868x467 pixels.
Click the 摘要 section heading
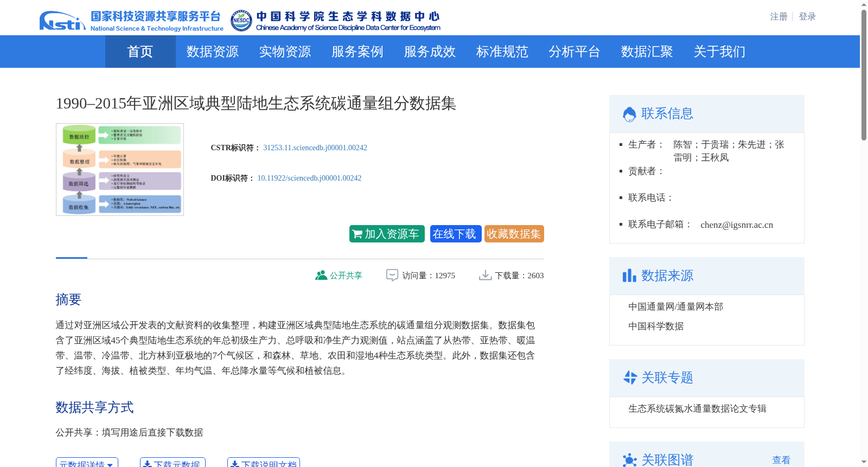pos(68,299)
